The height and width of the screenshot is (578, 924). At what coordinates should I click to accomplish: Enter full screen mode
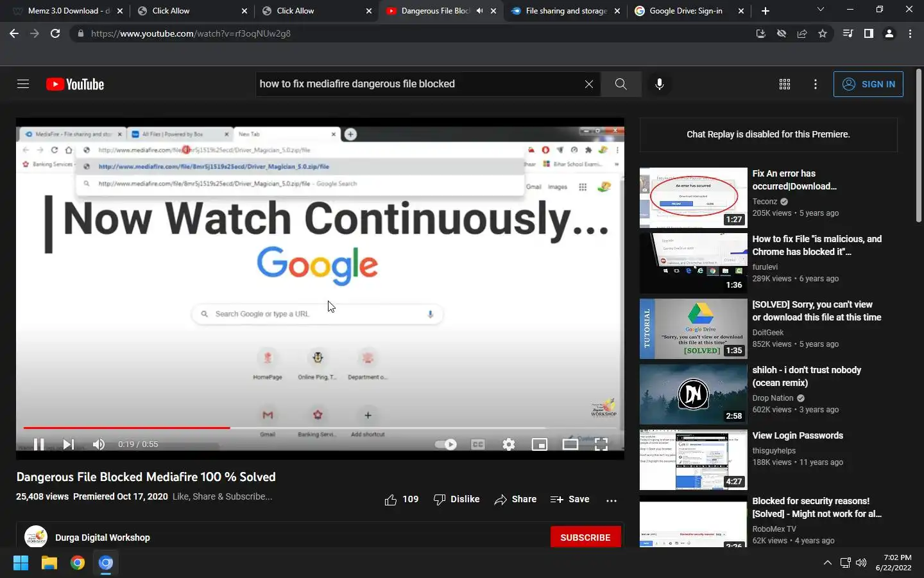point(601,444)
